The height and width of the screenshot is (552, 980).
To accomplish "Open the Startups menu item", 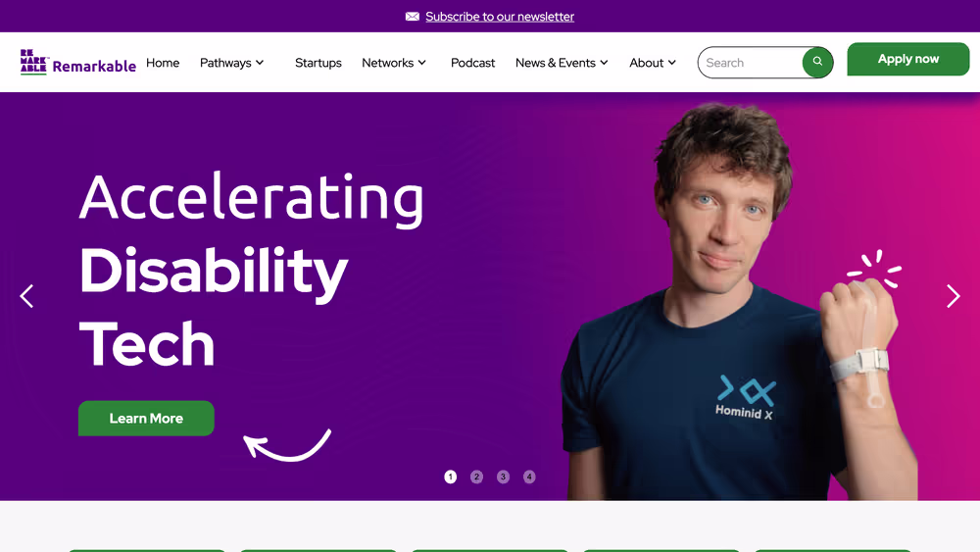I will click(318, 63).
